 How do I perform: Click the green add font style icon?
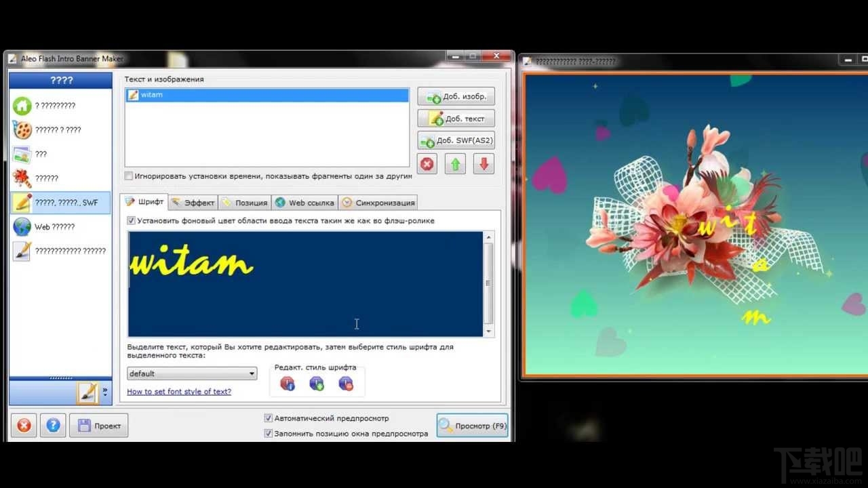coord(316,383)
